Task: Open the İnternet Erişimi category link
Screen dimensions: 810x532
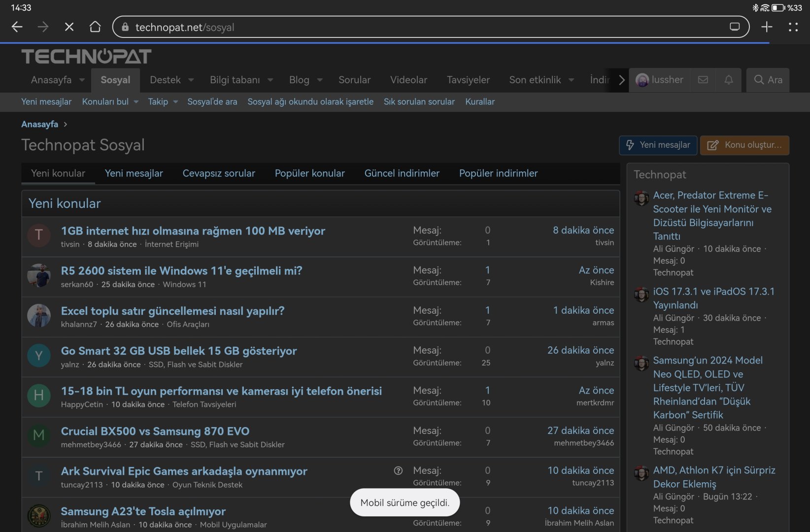Action: point(172,244)
